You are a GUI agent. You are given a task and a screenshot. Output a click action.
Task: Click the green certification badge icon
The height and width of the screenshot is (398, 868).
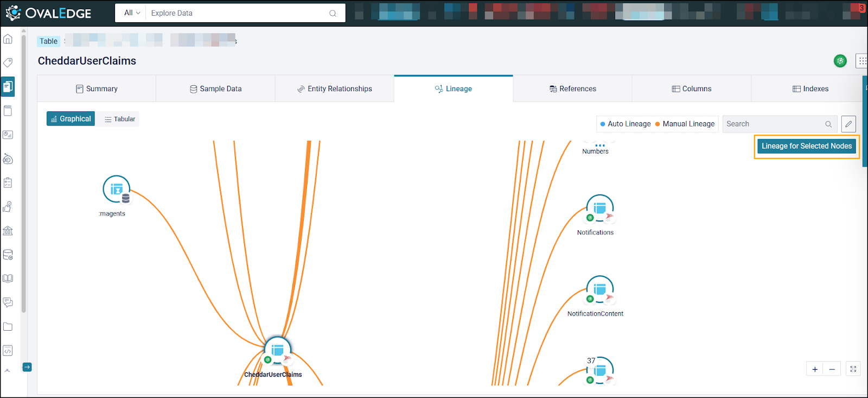840,61
